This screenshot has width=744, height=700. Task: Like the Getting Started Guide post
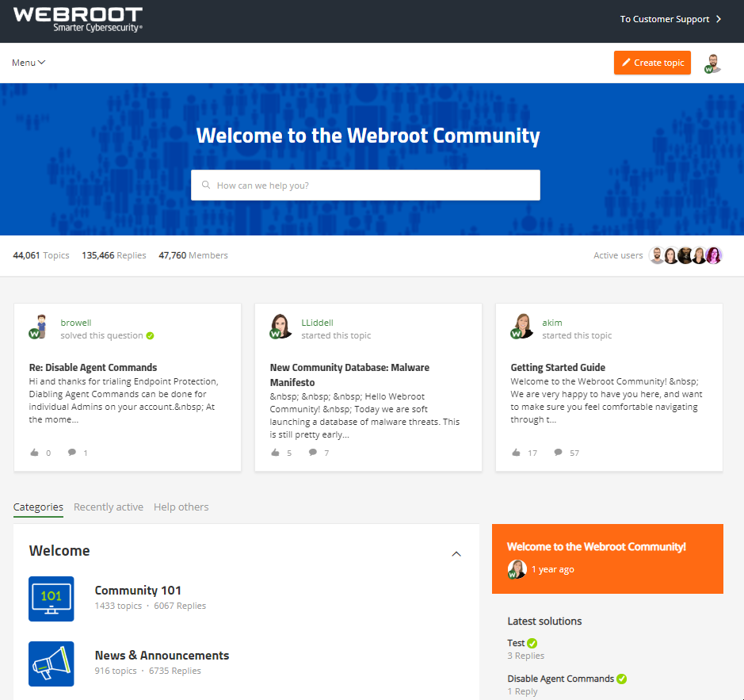coord(517,453)
